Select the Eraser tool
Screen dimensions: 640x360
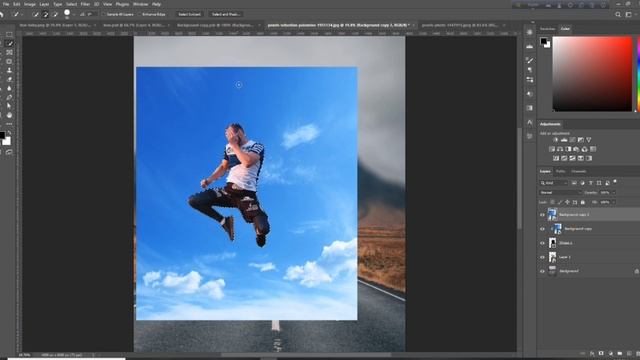[x=9, y=80]
